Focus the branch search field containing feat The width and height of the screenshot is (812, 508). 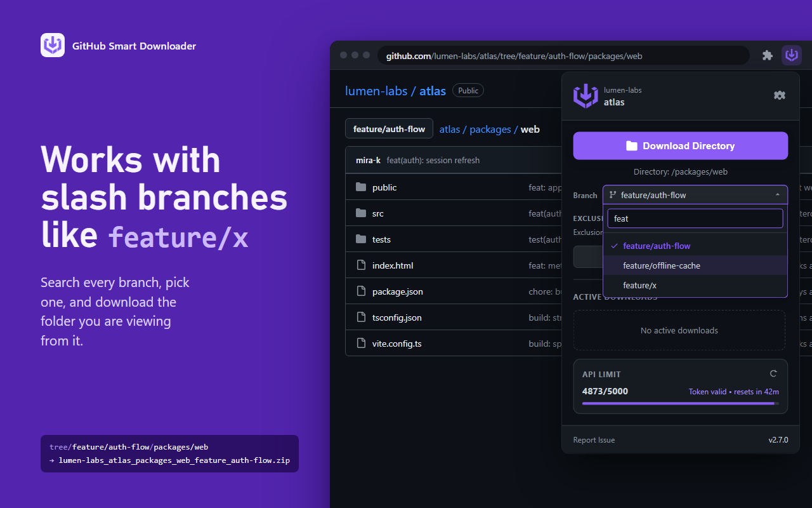(x=695, y=218)
